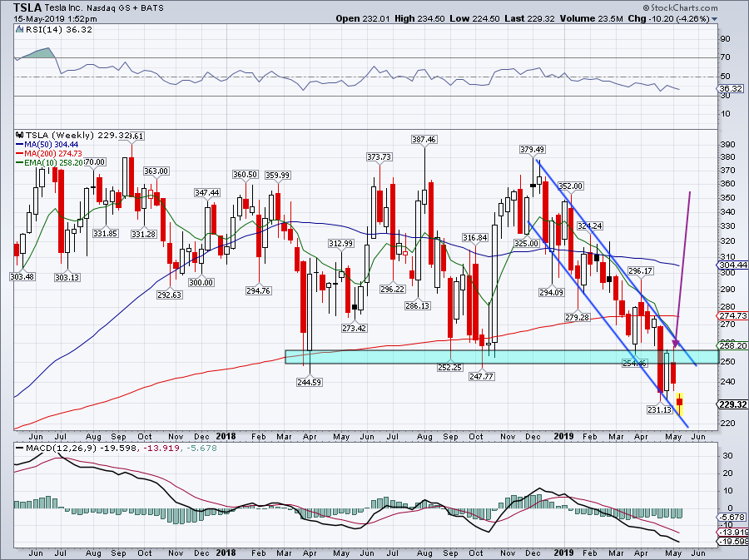749x560 pixels.
Task: Click the 292.63 price label
Action: click(169, 295)
